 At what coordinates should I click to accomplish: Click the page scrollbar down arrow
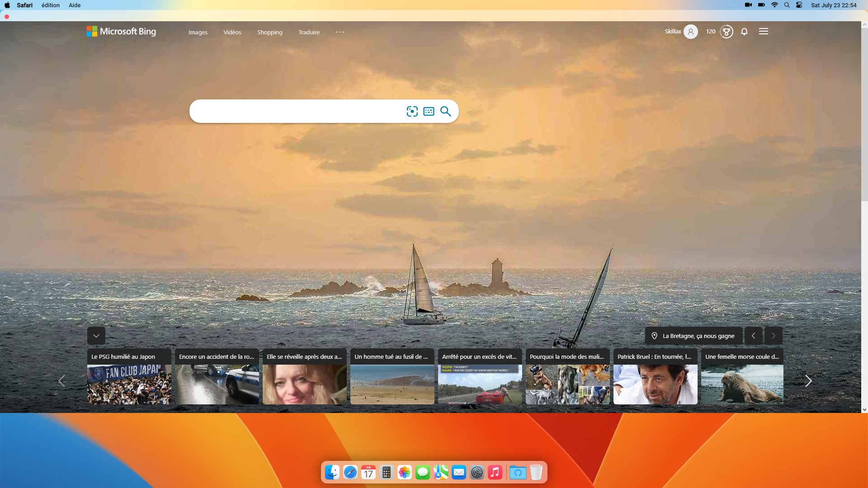coord(864,410)
